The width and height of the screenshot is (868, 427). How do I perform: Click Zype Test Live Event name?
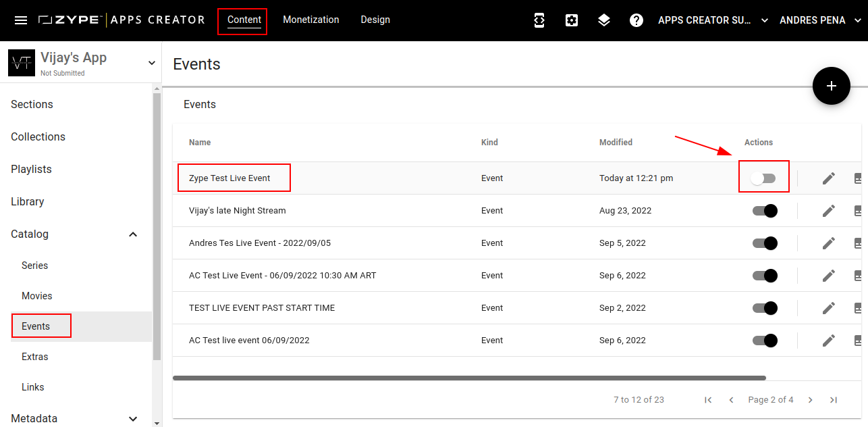229,178
